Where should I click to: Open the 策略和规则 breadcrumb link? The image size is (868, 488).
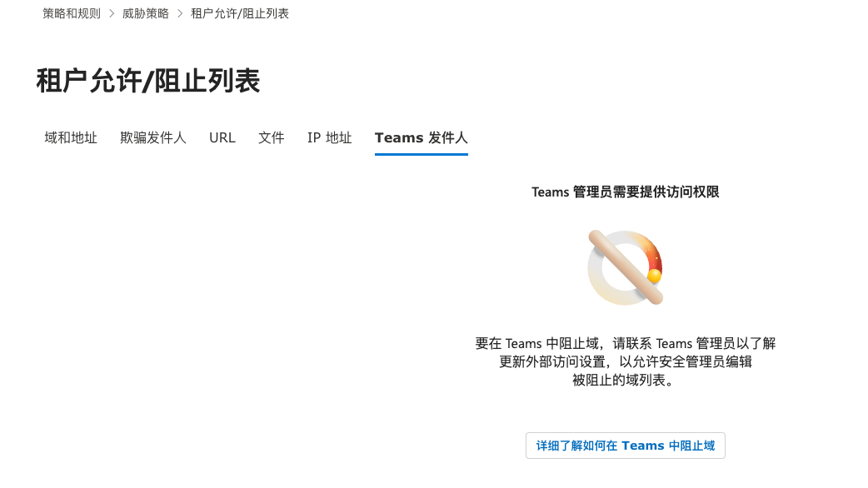72,13
